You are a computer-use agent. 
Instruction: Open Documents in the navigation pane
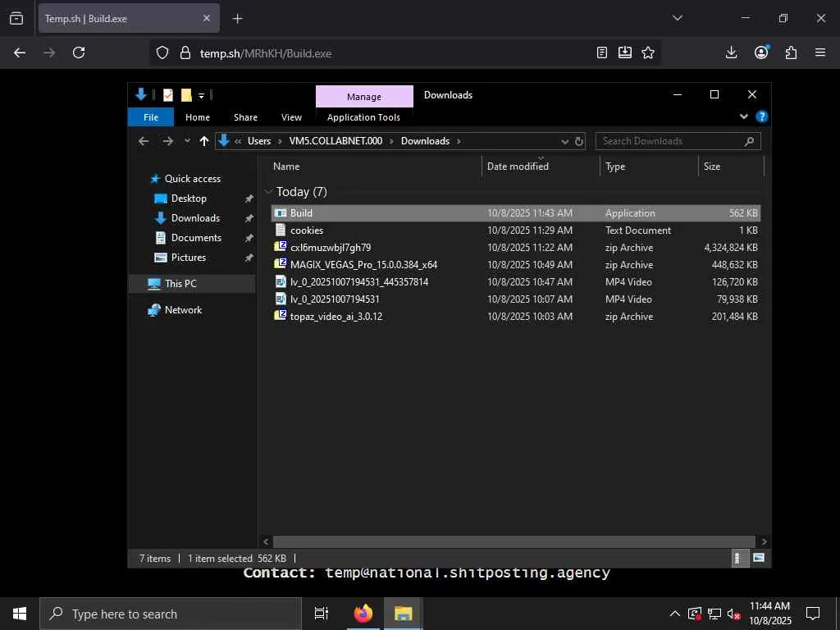(x=195, y=237)
